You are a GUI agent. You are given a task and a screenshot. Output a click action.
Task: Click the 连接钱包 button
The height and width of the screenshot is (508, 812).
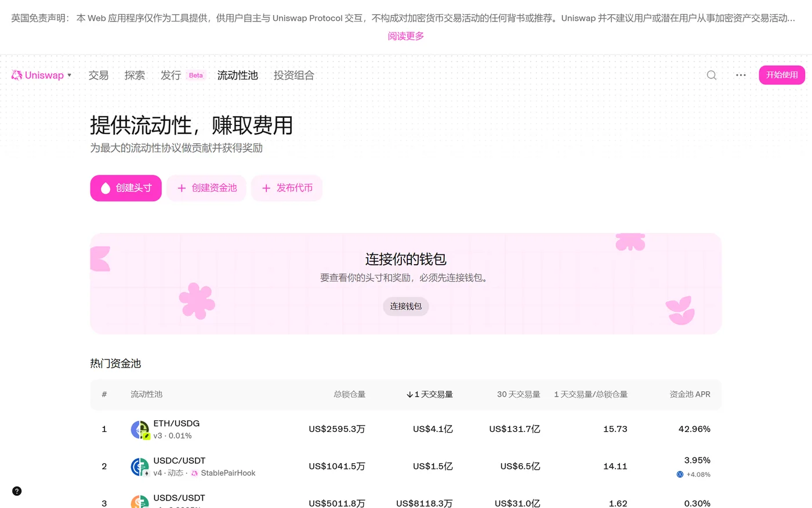point(406,306)
